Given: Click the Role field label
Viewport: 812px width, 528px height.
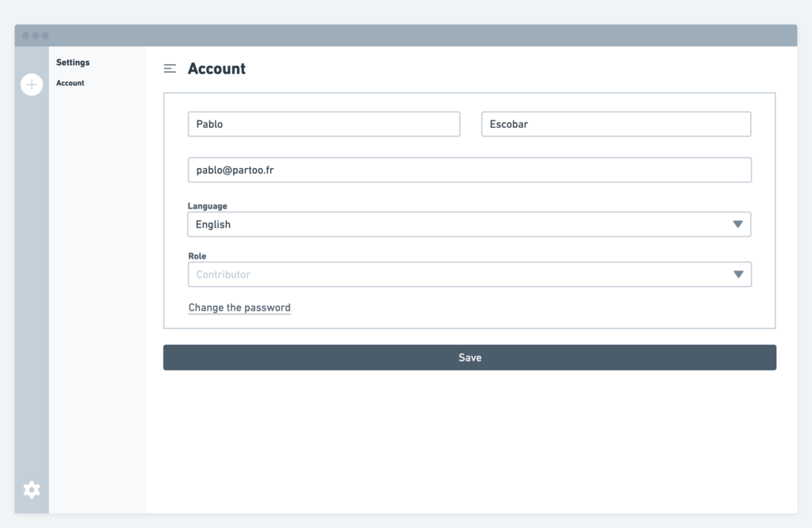Looking at the screenshot, I should pos(197,256).
